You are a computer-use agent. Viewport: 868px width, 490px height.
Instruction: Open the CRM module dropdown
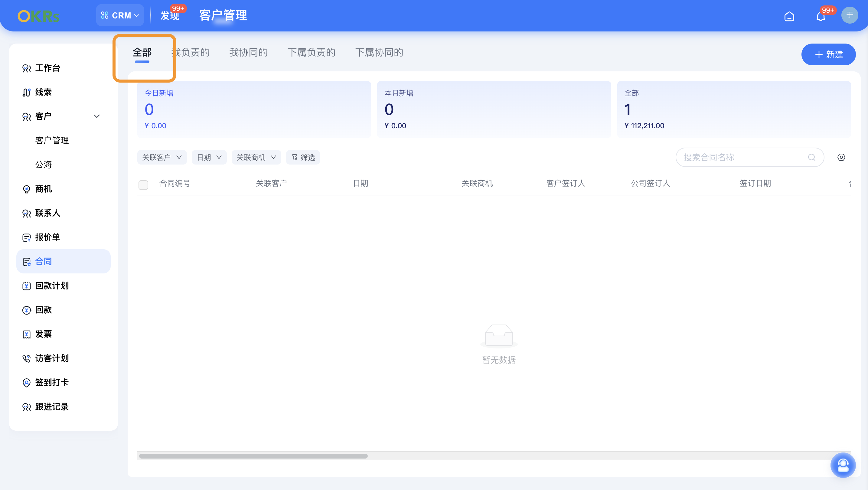click(x=120, y=15)
